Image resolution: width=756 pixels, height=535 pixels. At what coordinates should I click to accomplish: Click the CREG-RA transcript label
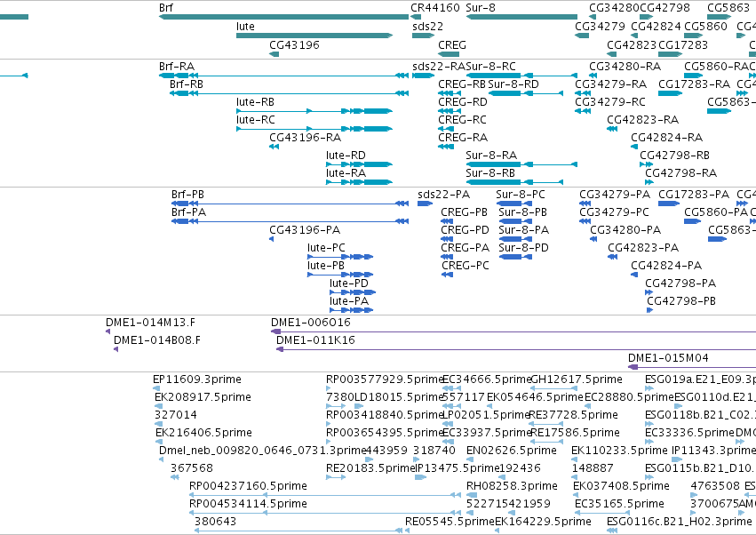pyautogui.click(x=463, y=138)
